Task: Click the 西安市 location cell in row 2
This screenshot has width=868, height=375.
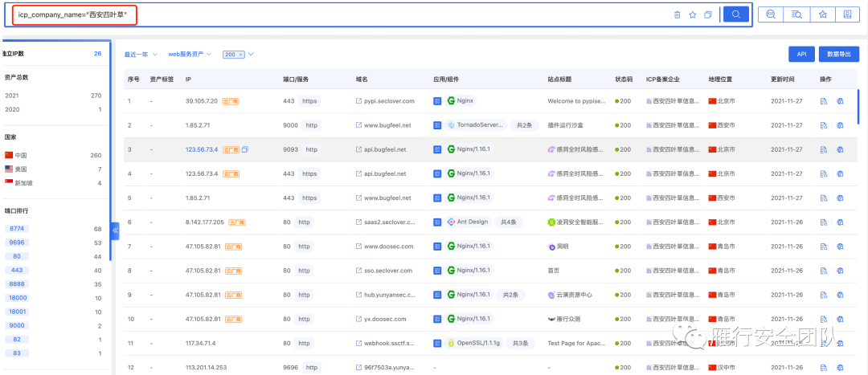Action: coord(722,125)
